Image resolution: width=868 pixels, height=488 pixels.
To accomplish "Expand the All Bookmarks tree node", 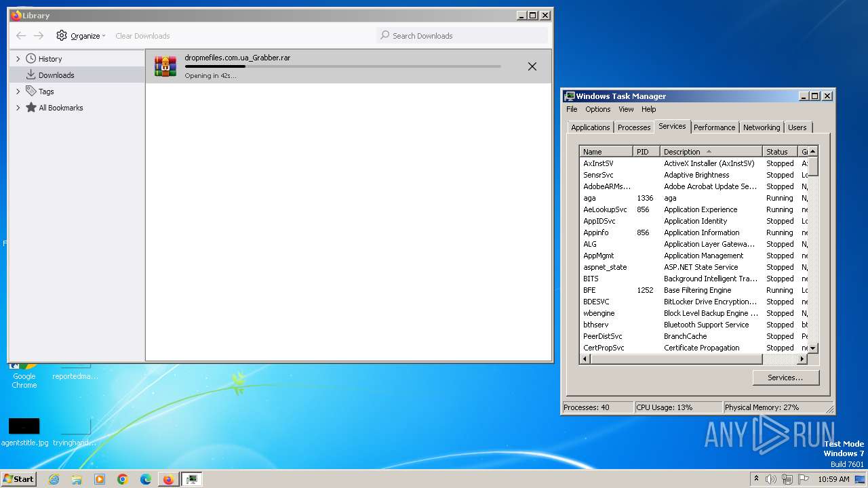I will pyautogui.click(x=18, y=108).
